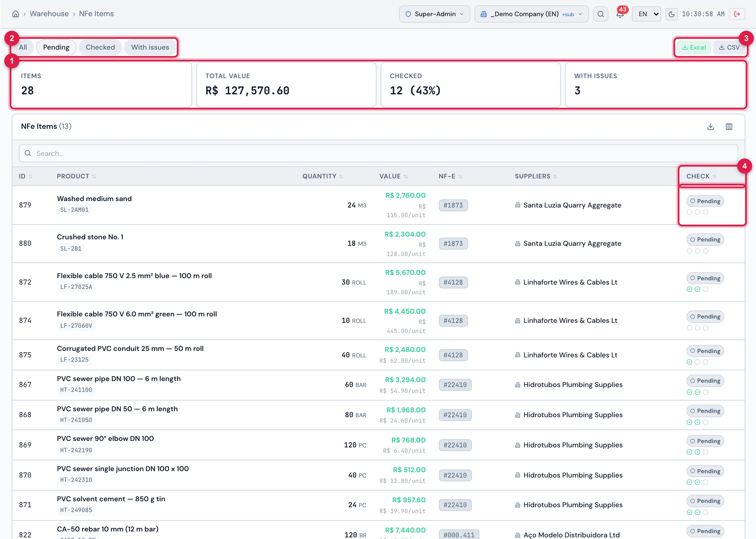The image size is (756, 539).
Task: Toggle Pending status for item 874
Action: (x=705, y=317)
